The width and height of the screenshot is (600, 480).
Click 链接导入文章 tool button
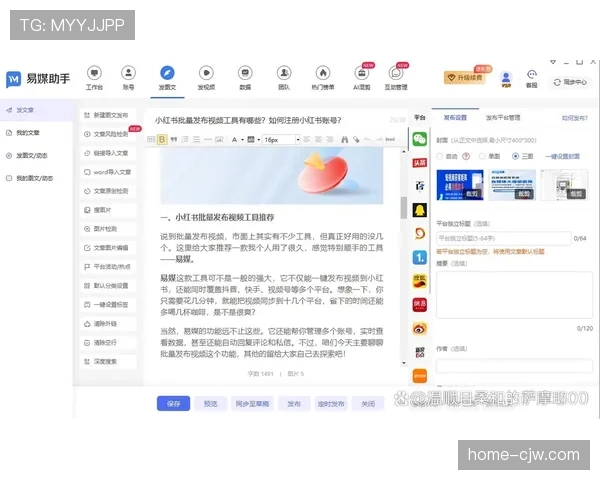tap(108, 153)
